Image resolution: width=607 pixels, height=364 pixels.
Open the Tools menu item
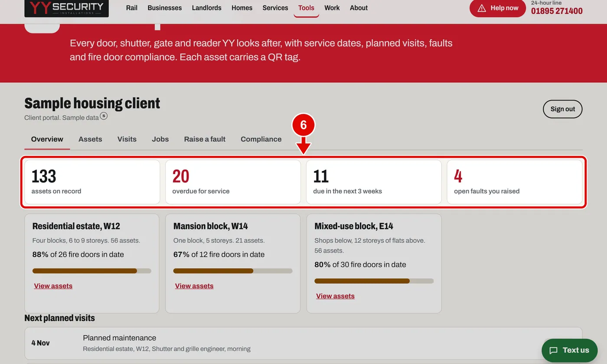(x=306, y=8)
